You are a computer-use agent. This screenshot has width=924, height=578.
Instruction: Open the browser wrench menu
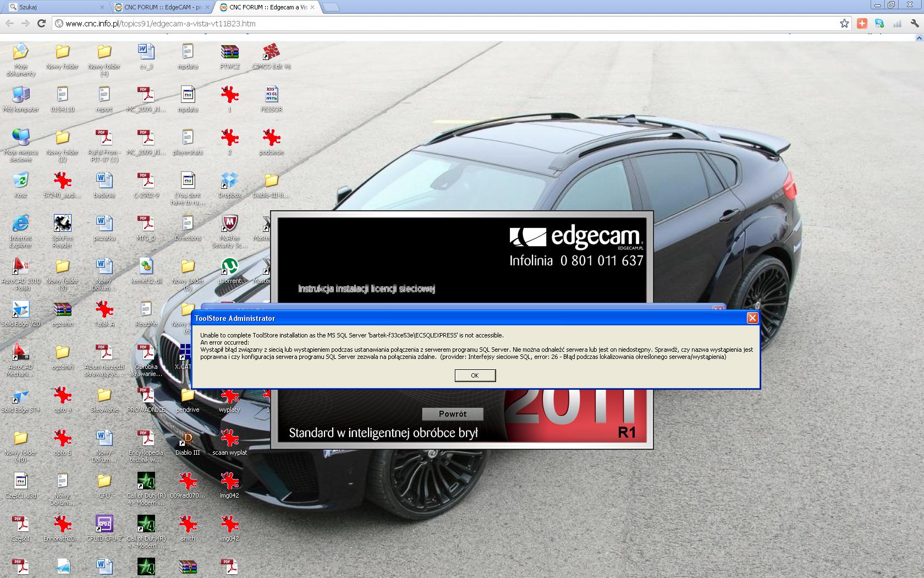click(914, 23)
